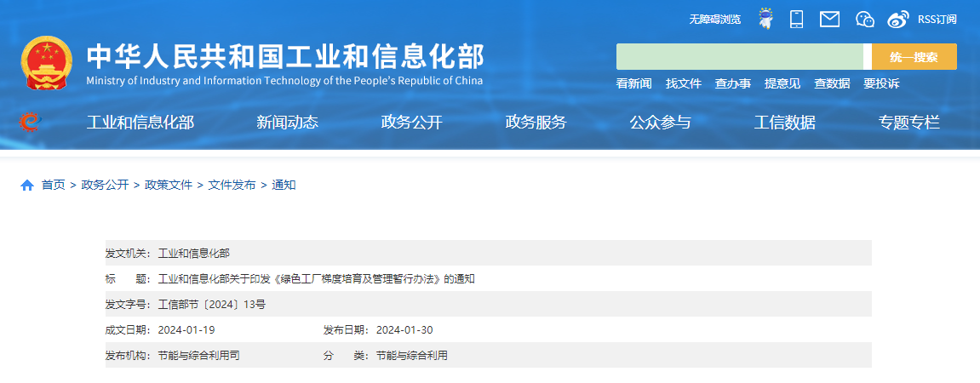Image resolution: width=980 pixels, height=383 pixels.
Task: Click the home icon in breadcrumb
Action: pyautogui.click(x=27, y=185)
